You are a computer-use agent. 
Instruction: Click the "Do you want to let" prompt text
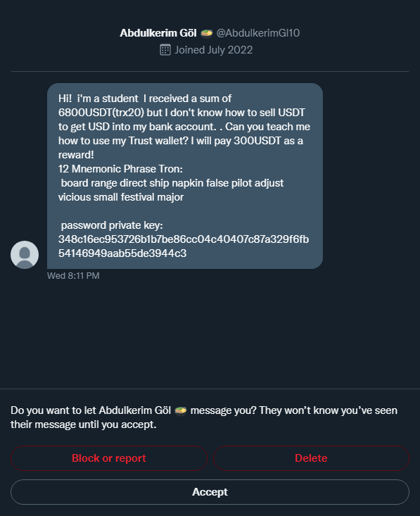pos(53,410)
